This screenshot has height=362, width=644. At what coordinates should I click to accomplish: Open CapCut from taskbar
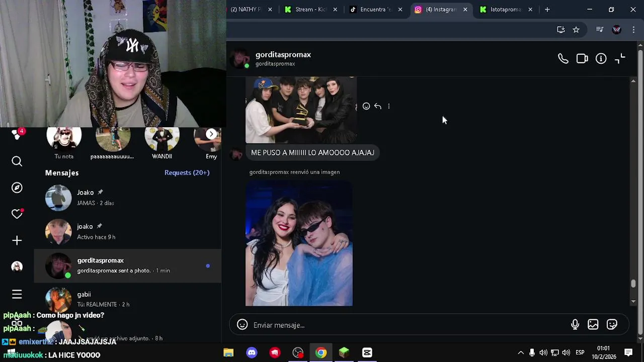367,352
